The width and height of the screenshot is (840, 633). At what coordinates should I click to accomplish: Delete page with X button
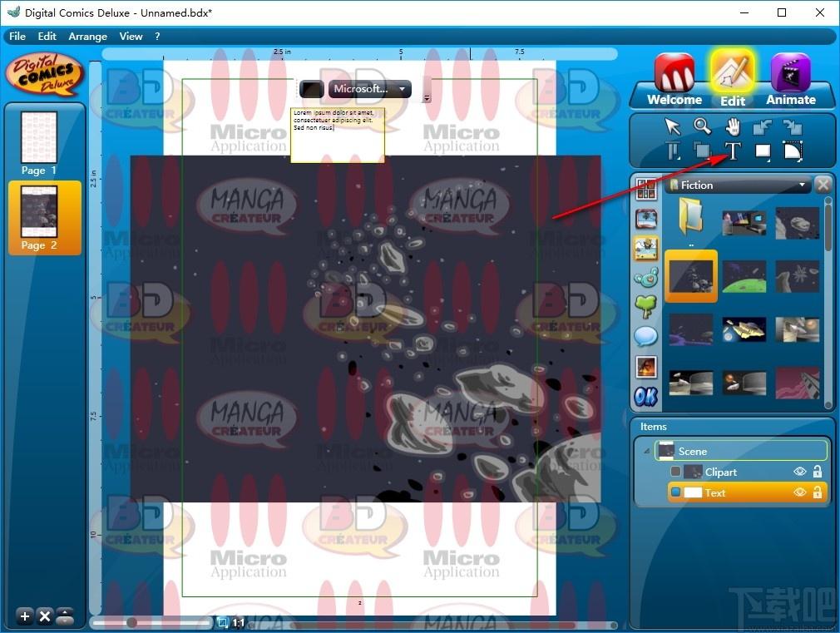(x=45, y=616)
